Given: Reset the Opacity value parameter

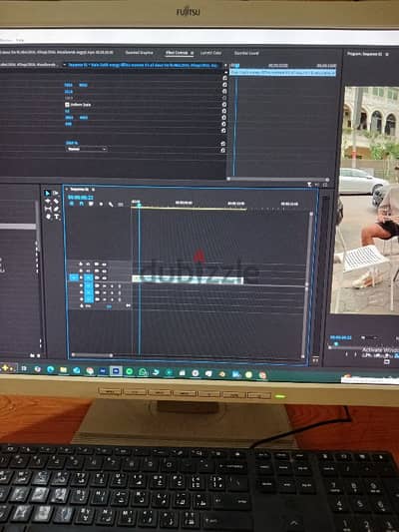Looking at the screenshot, I should click(x=223, y=143).
